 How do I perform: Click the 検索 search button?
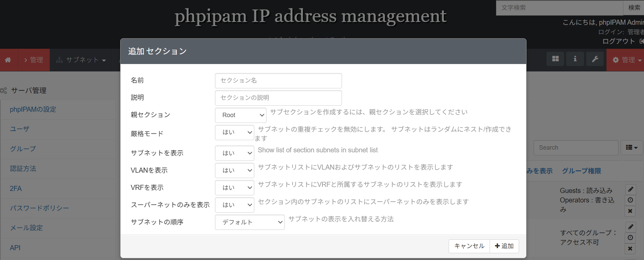(x=634, y=8)
